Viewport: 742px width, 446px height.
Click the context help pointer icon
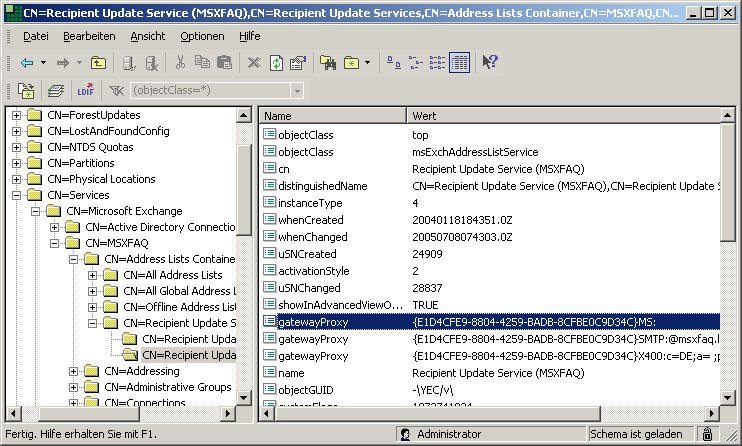coord(490,62)
